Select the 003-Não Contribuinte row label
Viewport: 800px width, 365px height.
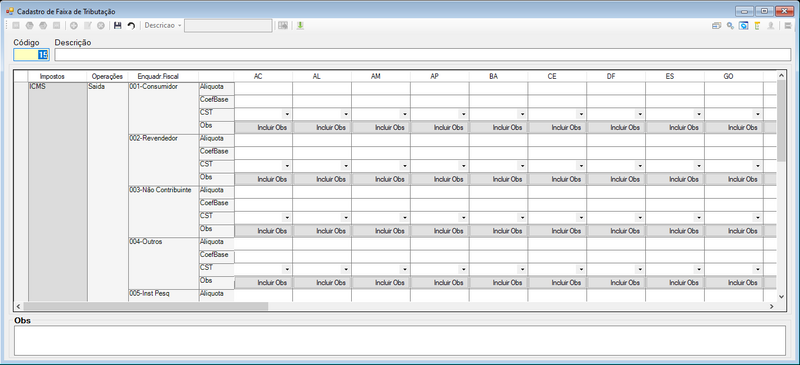(x=163, y=211)
